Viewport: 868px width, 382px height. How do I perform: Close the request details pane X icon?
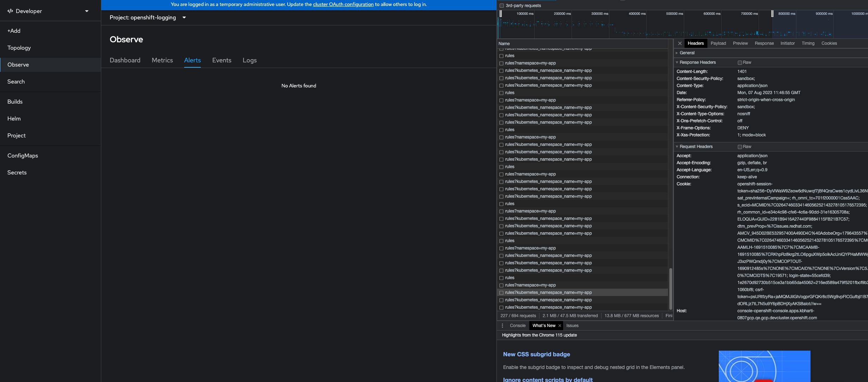680,43
